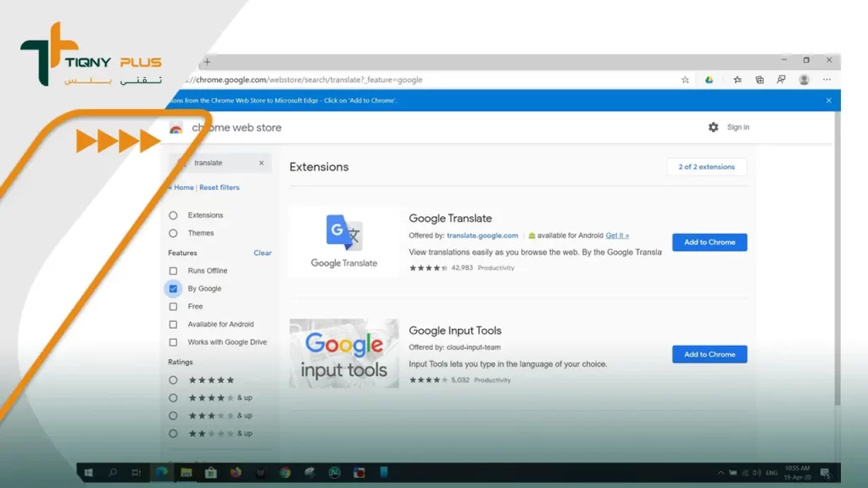Click the taskbar clock and date
The height and width of the screenshot is (488, 868).
(x=798, y=473)
